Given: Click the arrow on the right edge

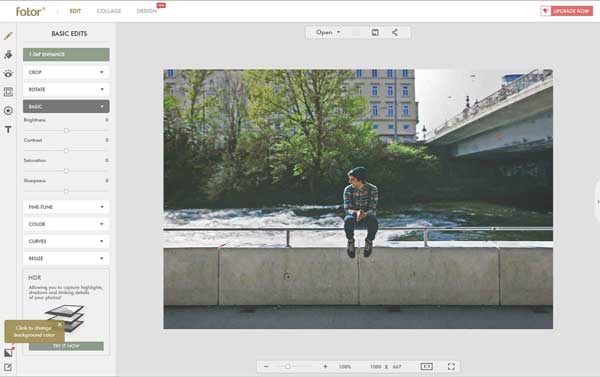Looking at the screenshot, I should tap(598, 202).
